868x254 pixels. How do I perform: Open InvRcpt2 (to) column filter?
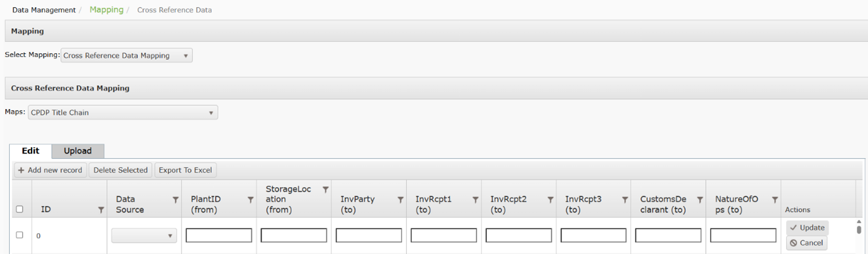click(x=551, y=199)
